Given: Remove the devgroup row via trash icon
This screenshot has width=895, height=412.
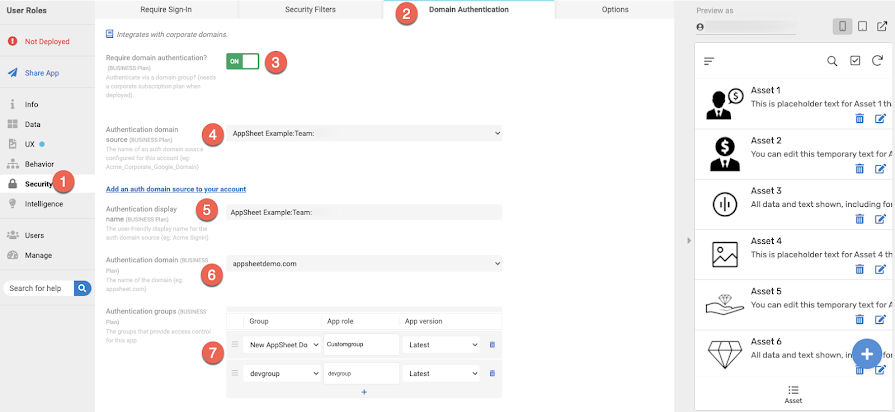Looking at the screenshot, I should (x=492, y=373).
